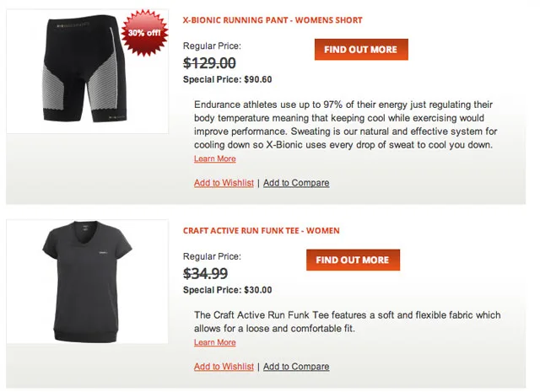Open the Craft Active Run Funk Tee title
This screenshot has width=540, height=392.
(x=262, y=230)
